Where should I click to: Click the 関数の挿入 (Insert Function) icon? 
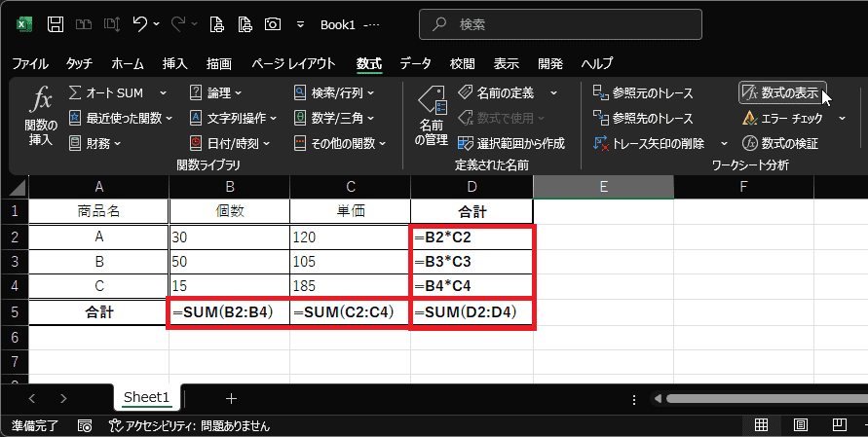click(42, 100)
